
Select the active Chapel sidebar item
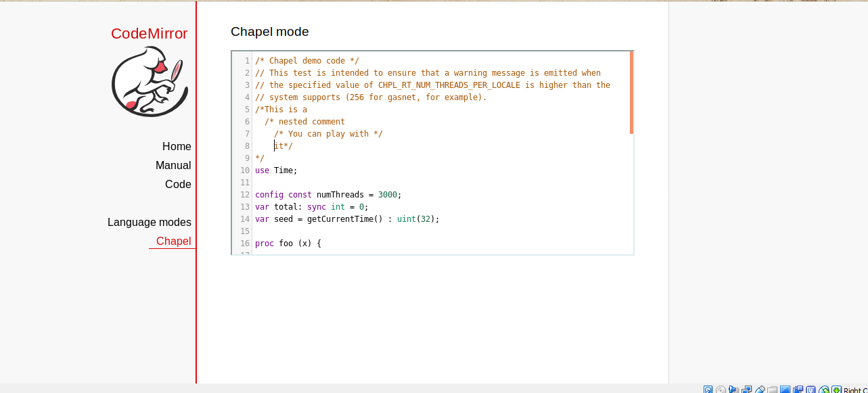coord(173,241)
